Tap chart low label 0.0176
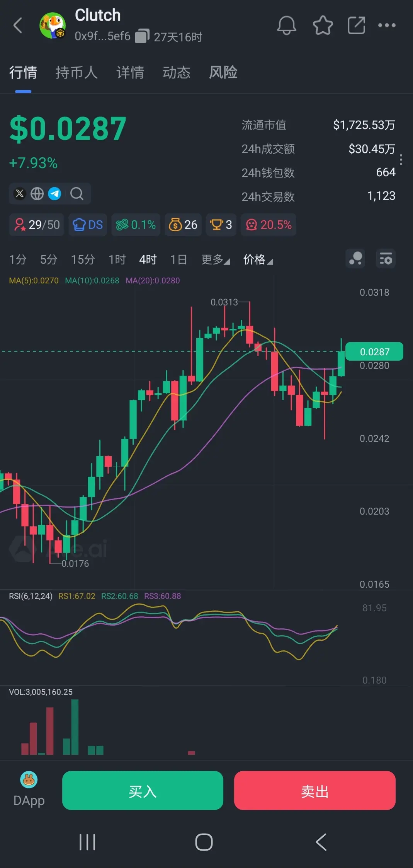 pos(75,563)
